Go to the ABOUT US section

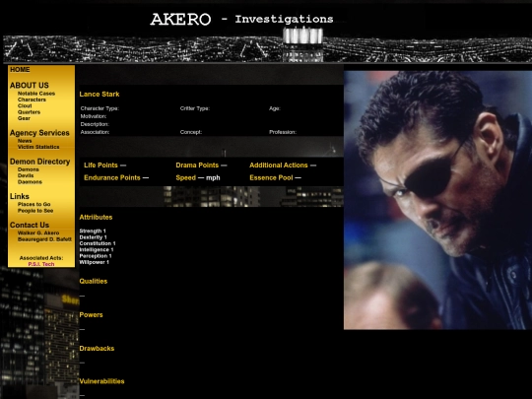30,85
